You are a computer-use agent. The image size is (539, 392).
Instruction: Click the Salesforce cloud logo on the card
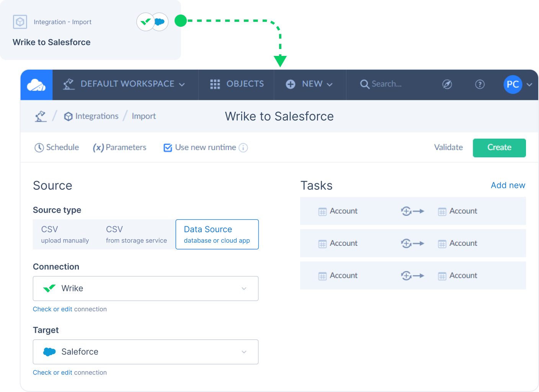[160, 22]
